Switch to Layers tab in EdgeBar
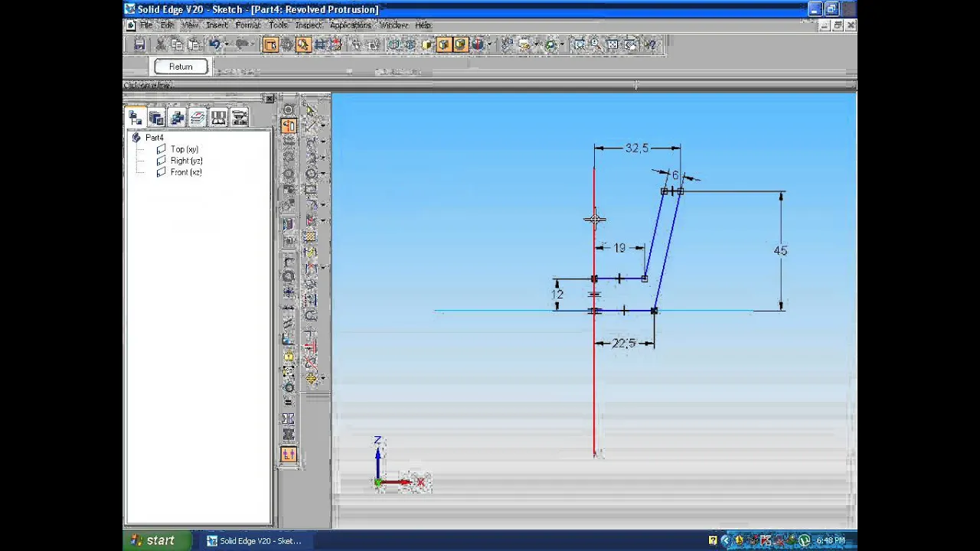This screenshot has width=980, height=551. [x=198, y=117]
